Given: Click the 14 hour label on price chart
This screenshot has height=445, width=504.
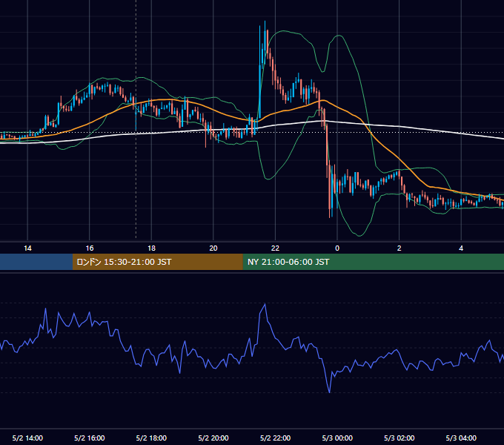Looking at the screenshot, I should coord(27,248).
